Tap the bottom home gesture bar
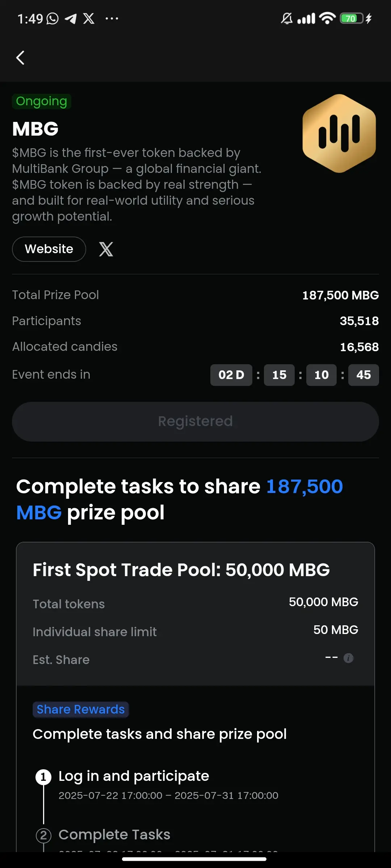Image resolution: width=391 pixels, height=868 pixels. [194, 859]
